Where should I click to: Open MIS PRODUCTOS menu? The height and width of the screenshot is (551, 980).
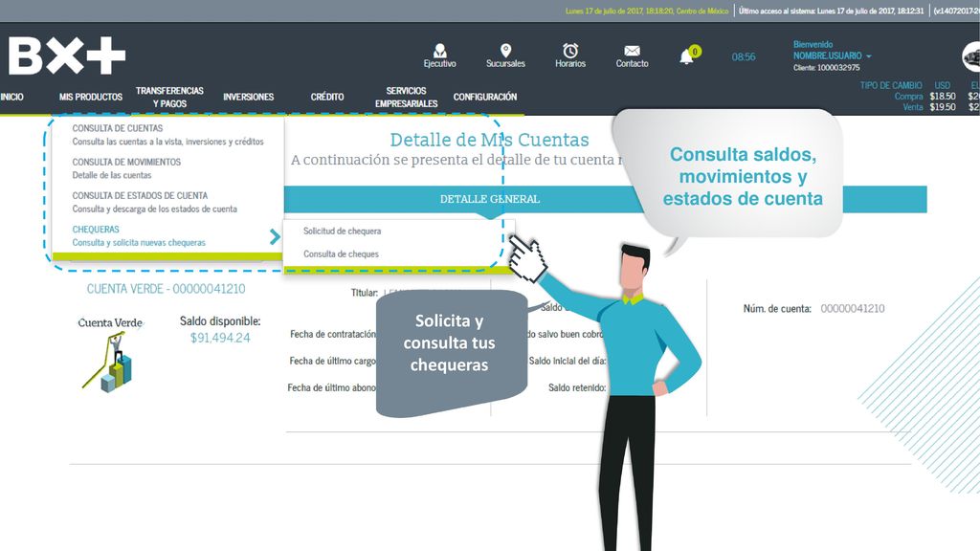91,97
